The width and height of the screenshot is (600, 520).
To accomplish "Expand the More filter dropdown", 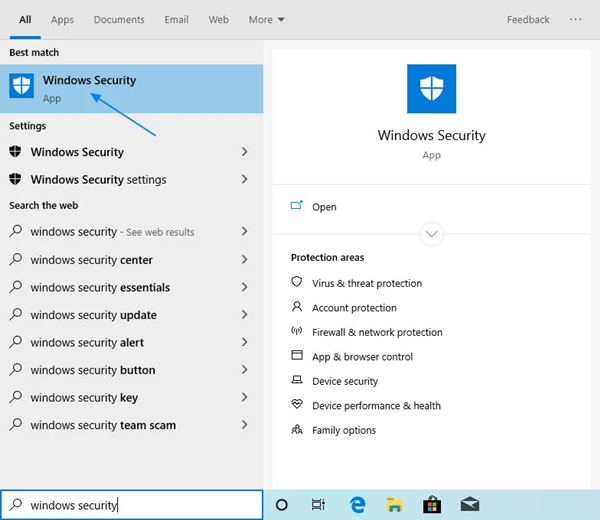I will coord(266,20).
